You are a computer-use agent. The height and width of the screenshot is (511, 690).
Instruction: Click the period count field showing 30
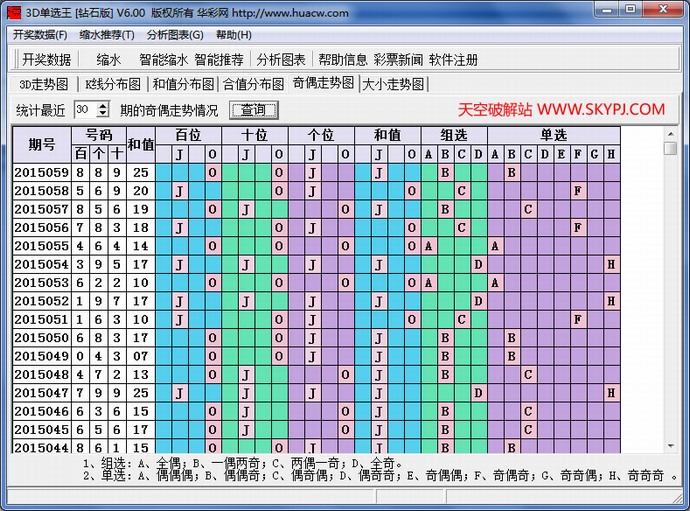pos(84,110)
